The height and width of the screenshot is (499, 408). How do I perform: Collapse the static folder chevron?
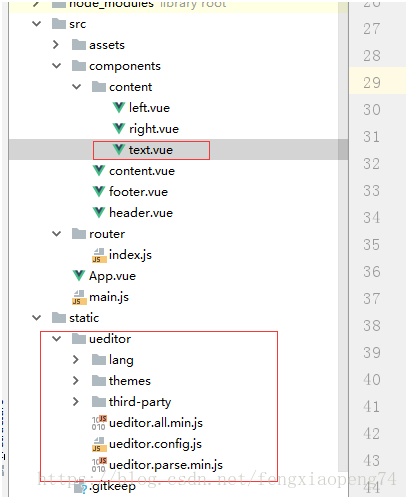[36, 318]
